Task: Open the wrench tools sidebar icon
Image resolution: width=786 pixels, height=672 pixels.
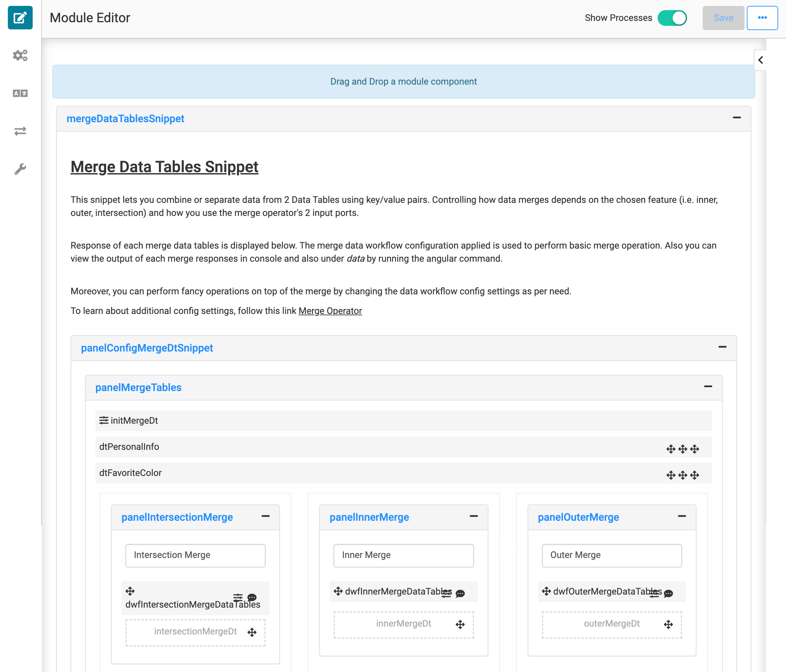Action: click(x=20, y=169)
